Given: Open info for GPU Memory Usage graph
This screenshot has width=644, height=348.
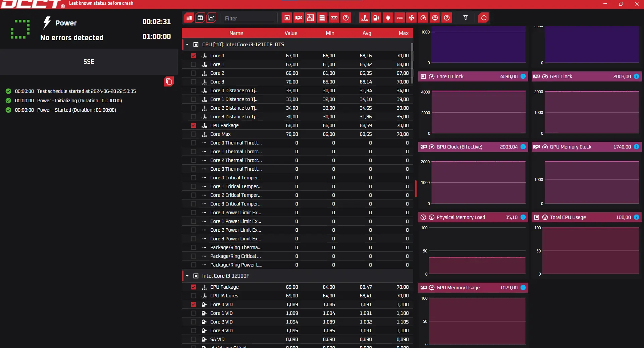Looking at the screenshot, I should point(523,288).
